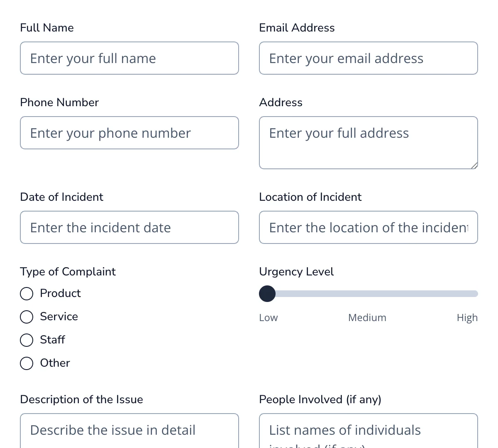
Task: Click the High urgency label
Action: tap(467, 317)
